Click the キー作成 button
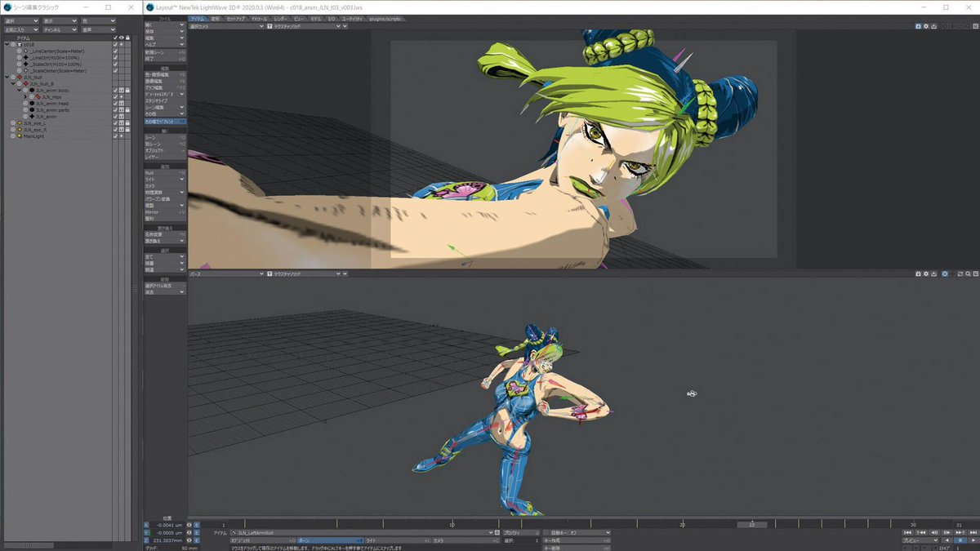 (577, 540)
